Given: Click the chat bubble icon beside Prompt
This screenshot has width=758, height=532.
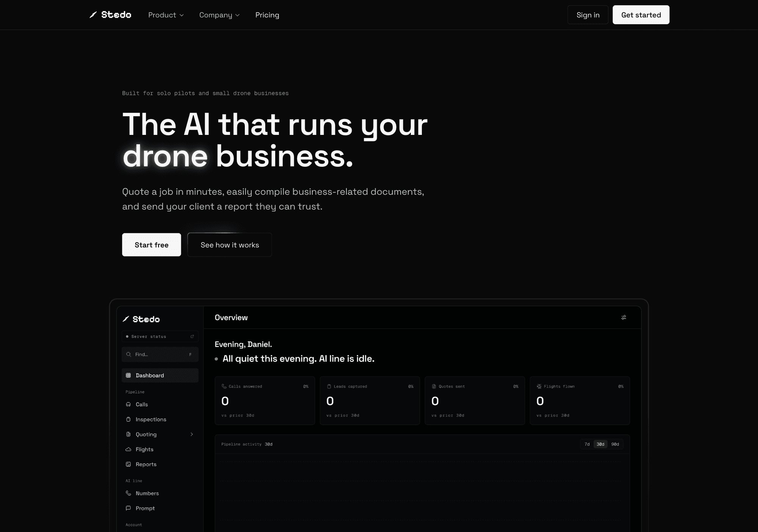Looking at the screenshot, I should pyautogui.click(x=128, y=508).
